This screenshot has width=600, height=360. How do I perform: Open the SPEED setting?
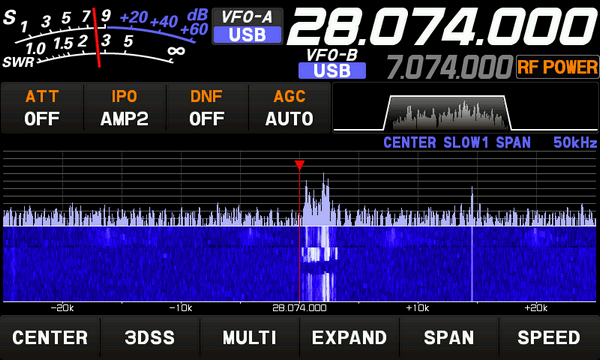(x=549, y=337)
